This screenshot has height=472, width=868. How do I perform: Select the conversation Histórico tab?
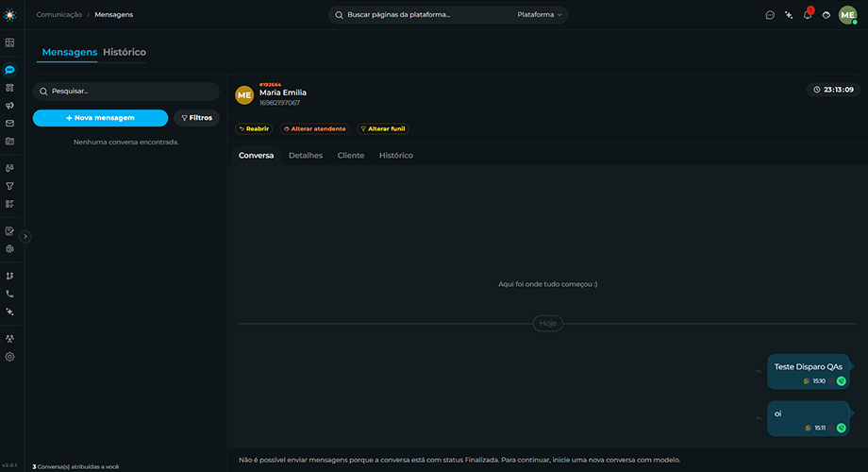pyautogui.click(x=396, y=156)
